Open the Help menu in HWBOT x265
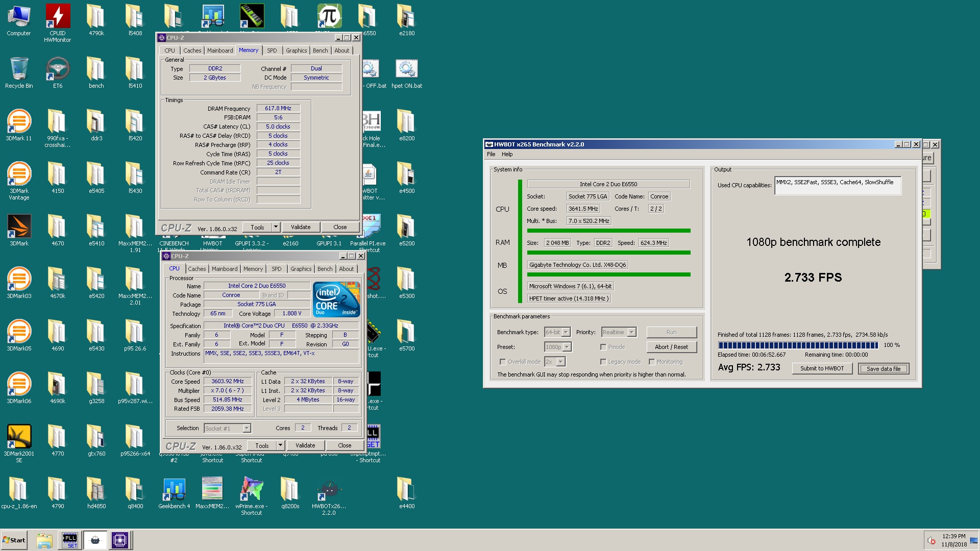Screen dimensions: 980x551 point(507,154)
